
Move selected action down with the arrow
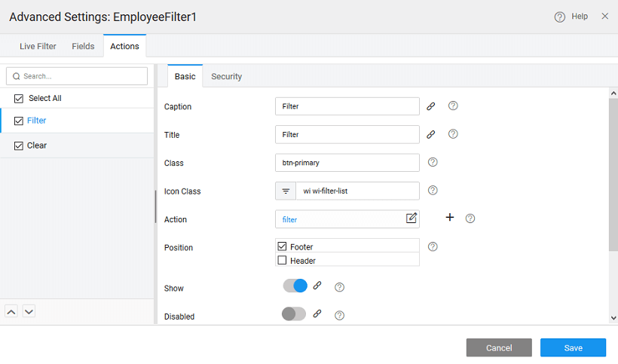tap(29, 311)
